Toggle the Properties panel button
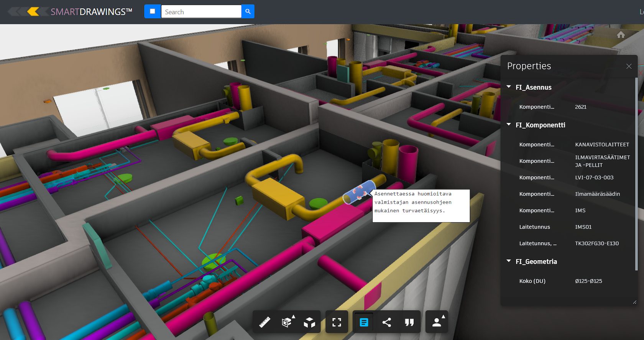This screenshot has height=340, width=644. click(x=364, y=322)
